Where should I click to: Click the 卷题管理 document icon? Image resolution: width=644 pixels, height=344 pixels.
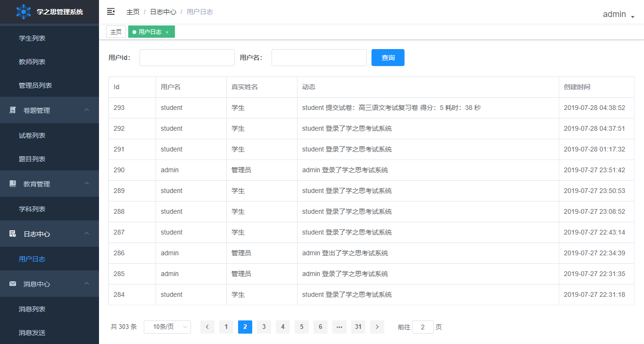(x=13, y=110)
